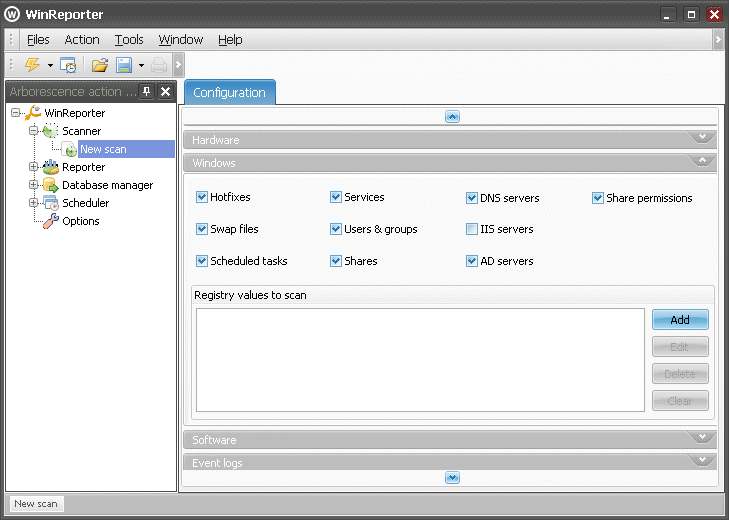This screenshot has height=520, width=729.
Task: Open the Tools menu
Action: (129, 40)
